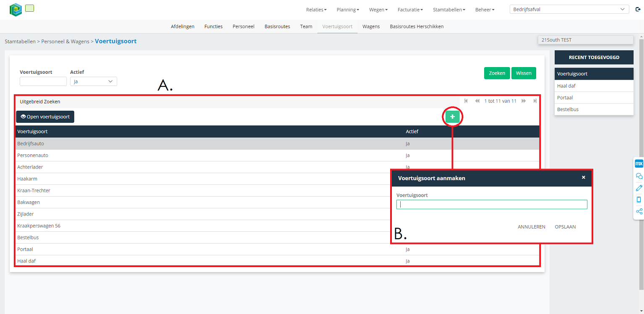Switch to the Team tab
The height and width of the screenshot is (314, 644).
[306, 26]
